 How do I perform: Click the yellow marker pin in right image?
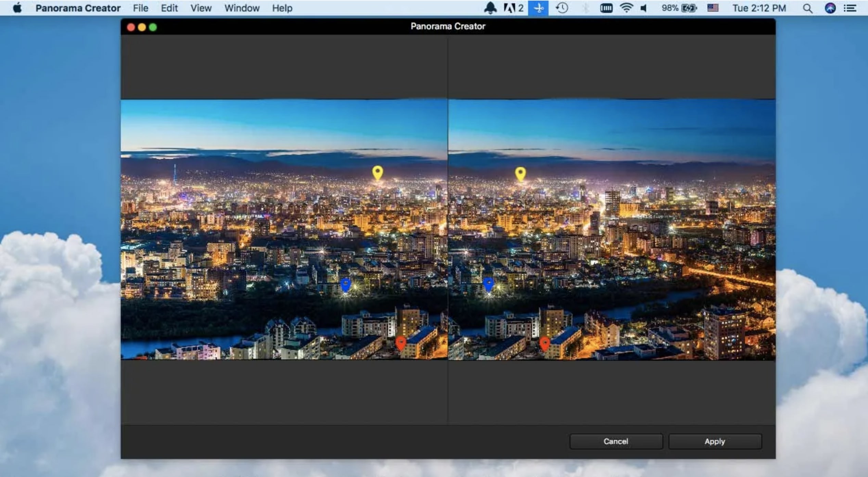tap(520, 173)
